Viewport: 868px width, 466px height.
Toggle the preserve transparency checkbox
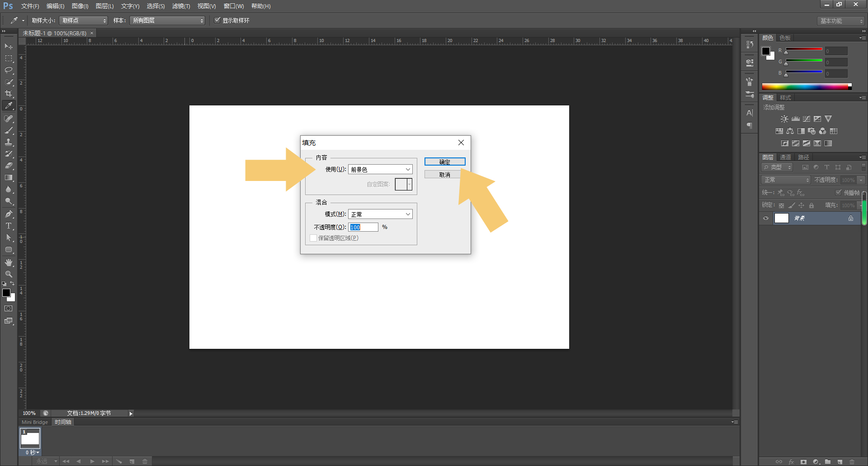point(313,238)
